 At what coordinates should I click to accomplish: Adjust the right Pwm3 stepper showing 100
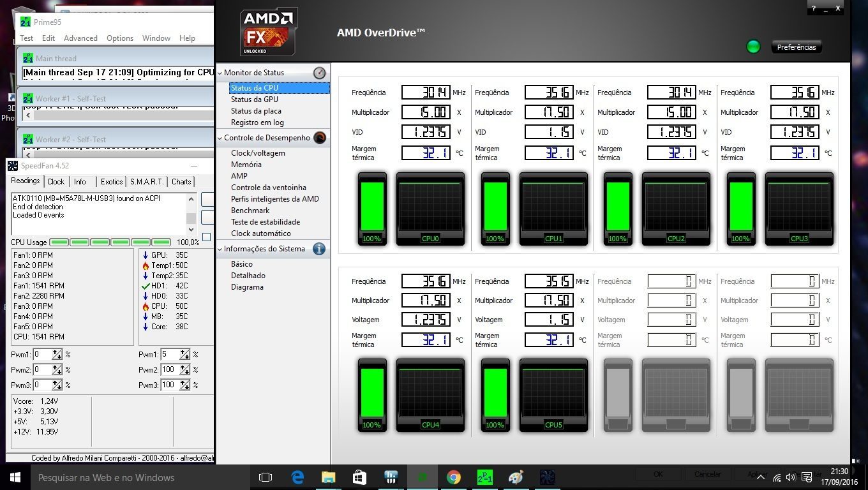(x=184, y=385)
